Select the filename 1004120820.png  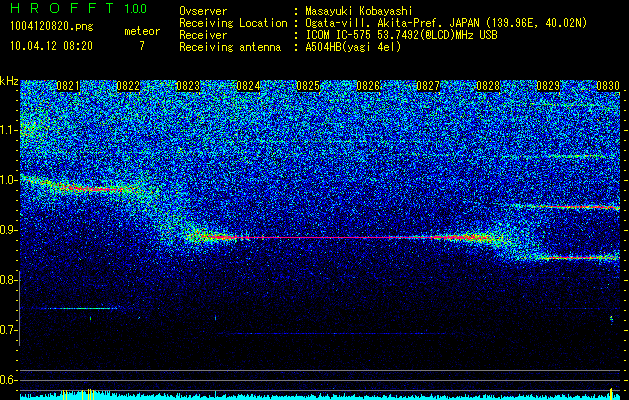(52, 27)
